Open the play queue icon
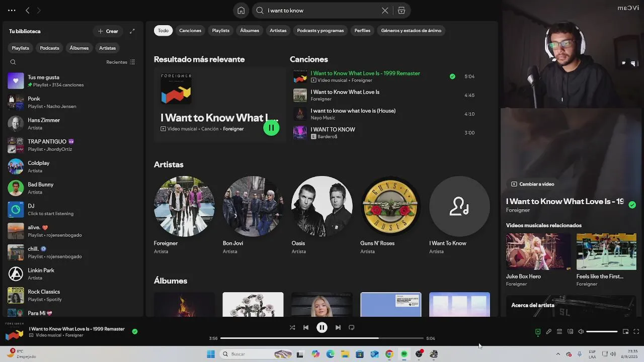The width and height of the screenshot is (644, 362). click(x=559, y=332)
